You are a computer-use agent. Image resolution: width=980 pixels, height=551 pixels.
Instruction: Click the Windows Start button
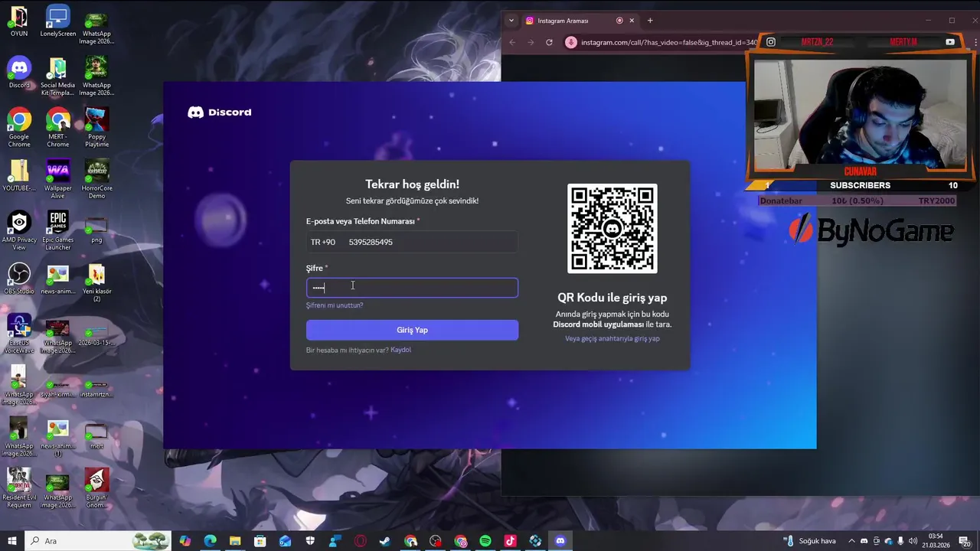tap(12, 541)
